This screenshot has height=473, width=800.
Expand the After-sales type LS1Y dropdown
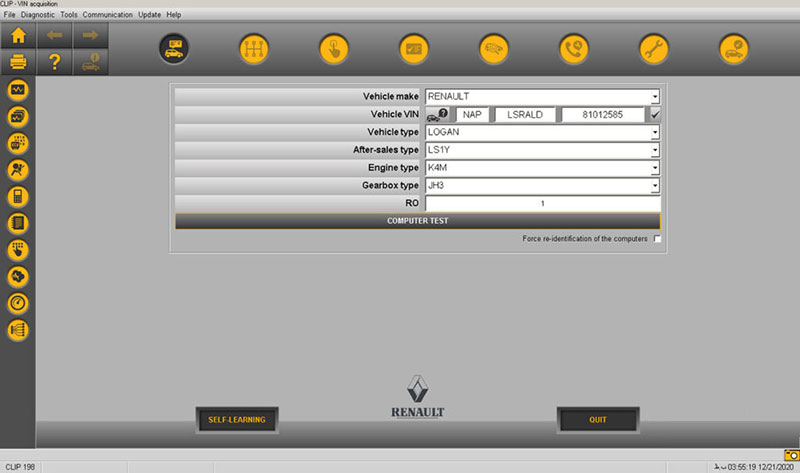[655, 150]
